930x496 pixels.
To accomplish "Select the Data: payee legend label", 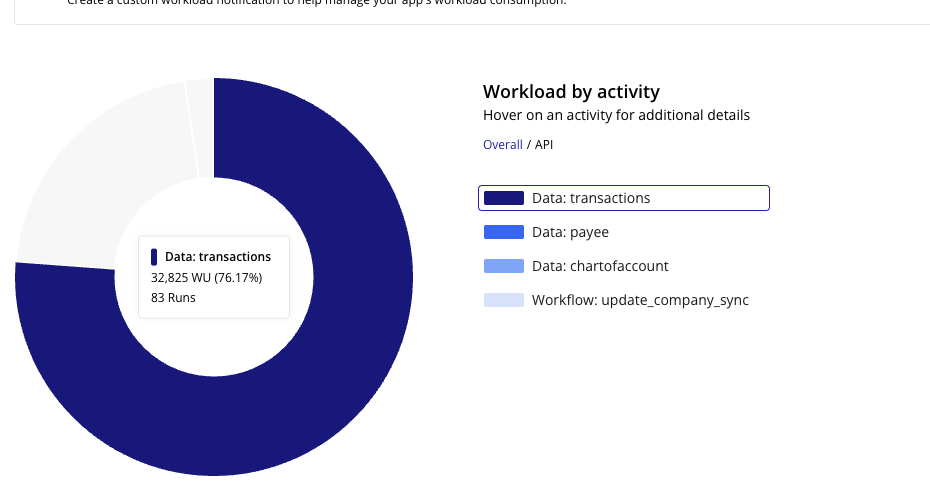I will click(x=570, y=232).
